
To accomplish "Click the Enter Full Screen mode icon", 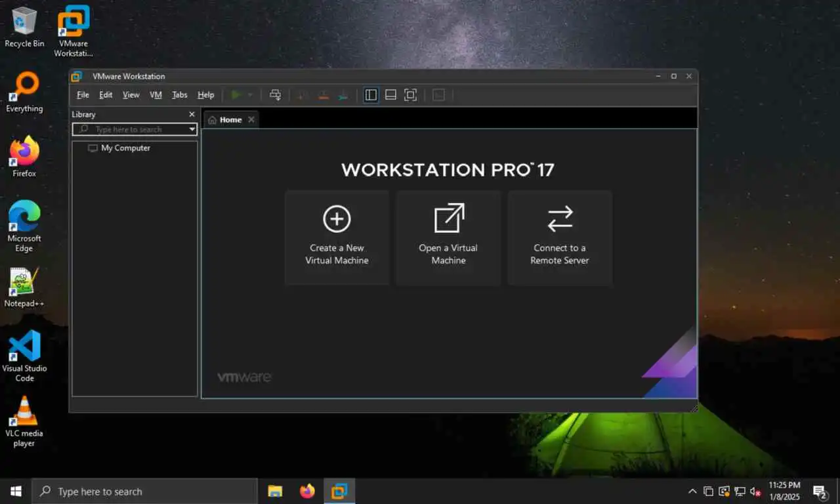I will [x=410, y=95].
